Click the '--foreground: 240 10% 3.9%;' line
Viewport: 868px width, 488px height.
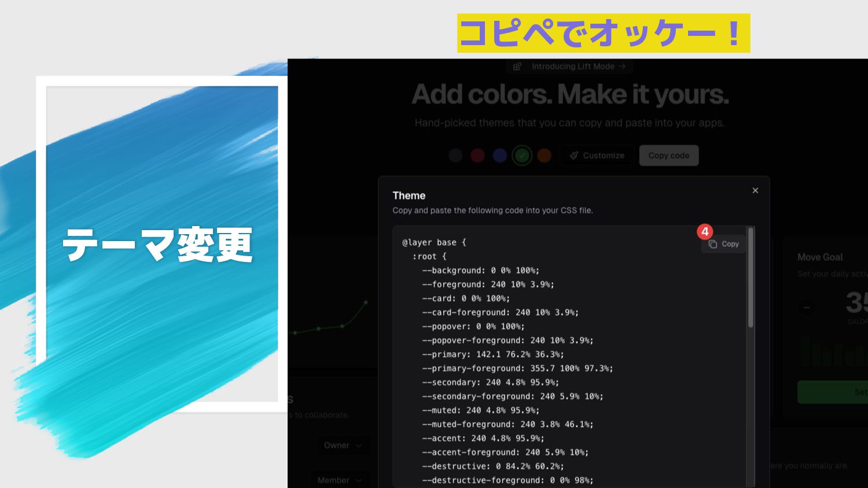click(x=488, y=284)
